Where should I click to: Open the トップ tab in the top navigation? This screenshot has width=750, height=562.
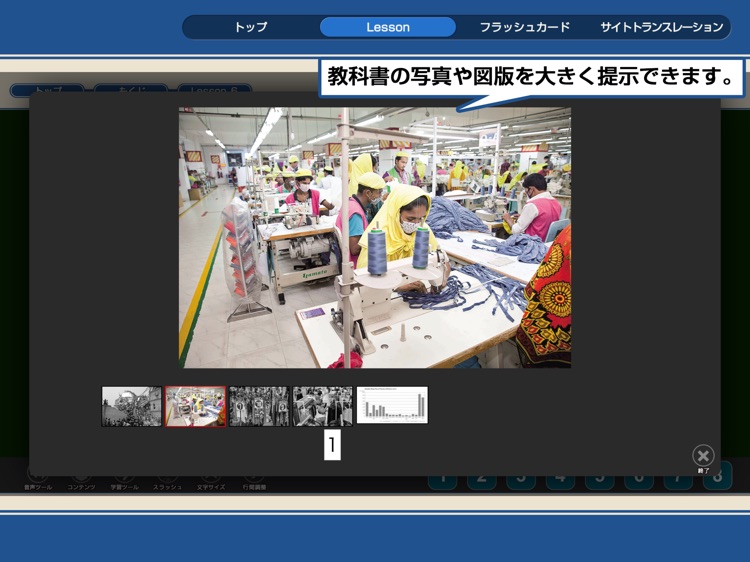coord(251,27)
